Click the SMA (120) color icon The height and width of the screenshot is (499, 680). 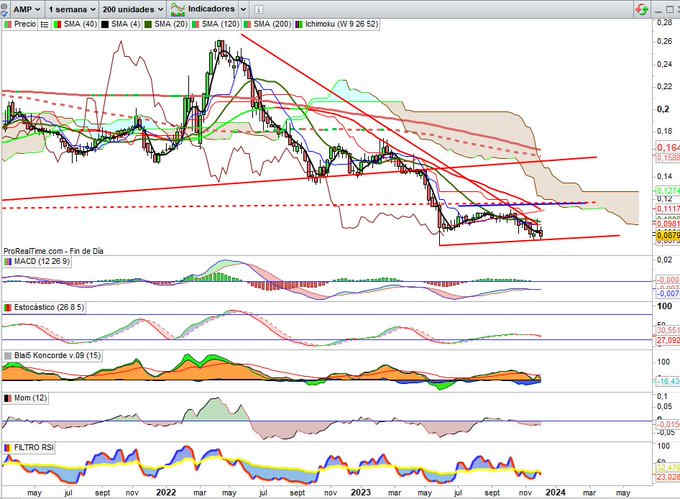[x=196, y=25]
